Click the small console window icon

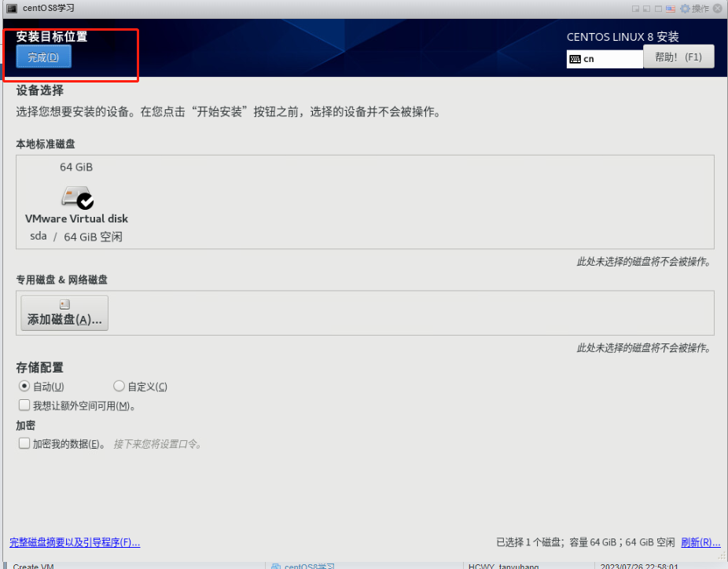(x=635, y=9)
